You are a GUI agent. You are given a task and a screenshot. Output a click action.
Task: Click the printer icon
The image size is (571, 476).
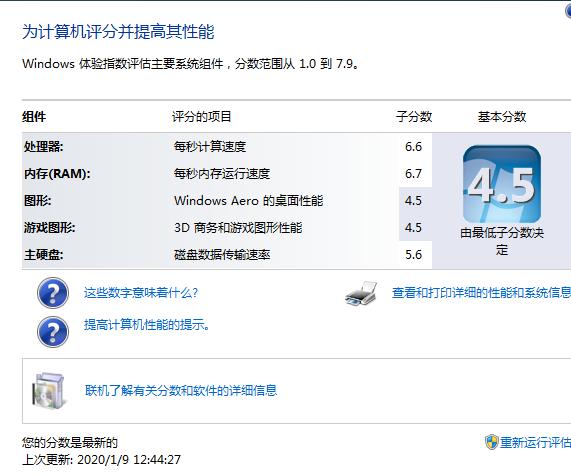(x=361, y=293)
